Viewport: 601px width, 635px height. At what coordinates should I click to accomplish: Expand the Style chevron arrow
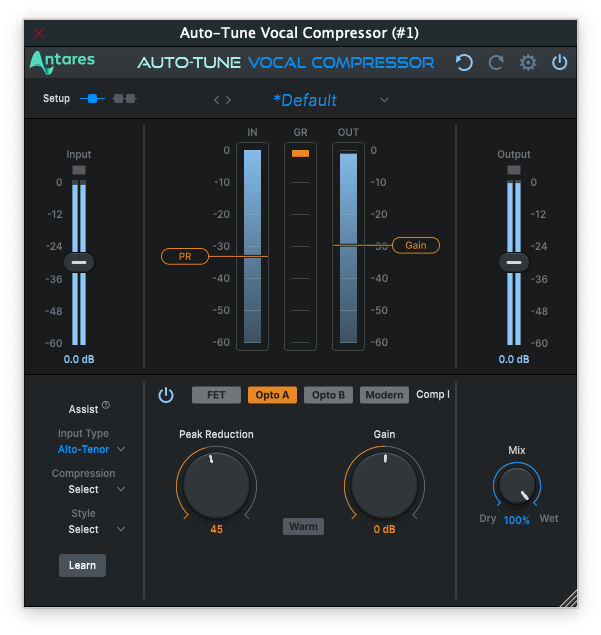(121, 529)
